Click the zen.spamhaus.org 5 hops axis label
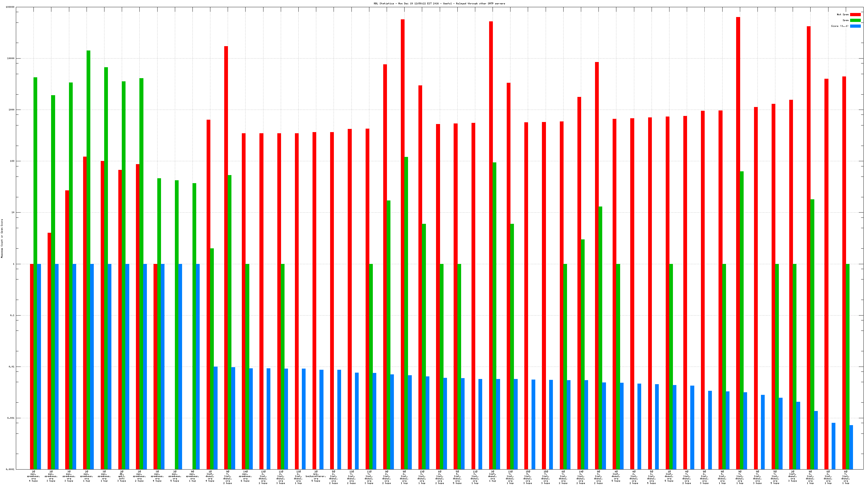 pos(175,476)
